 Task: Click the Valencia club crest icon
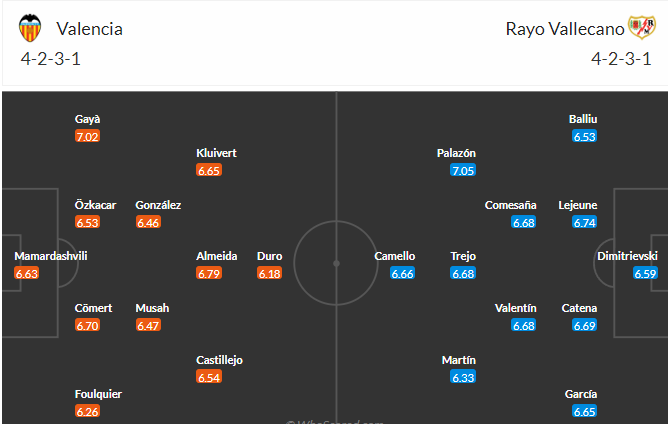tap(30, 28)
